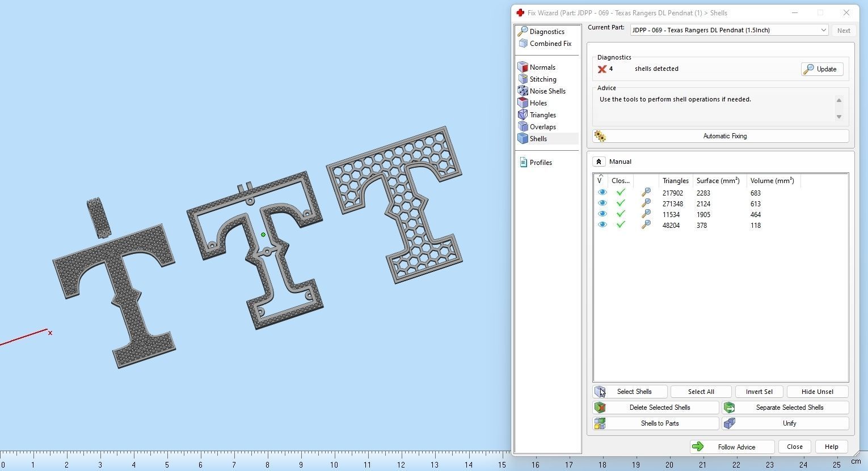Click the red X shells-detected status icon
Viewport: 868px width, 471px height.
pyautogui.click(x=602, y=69)
